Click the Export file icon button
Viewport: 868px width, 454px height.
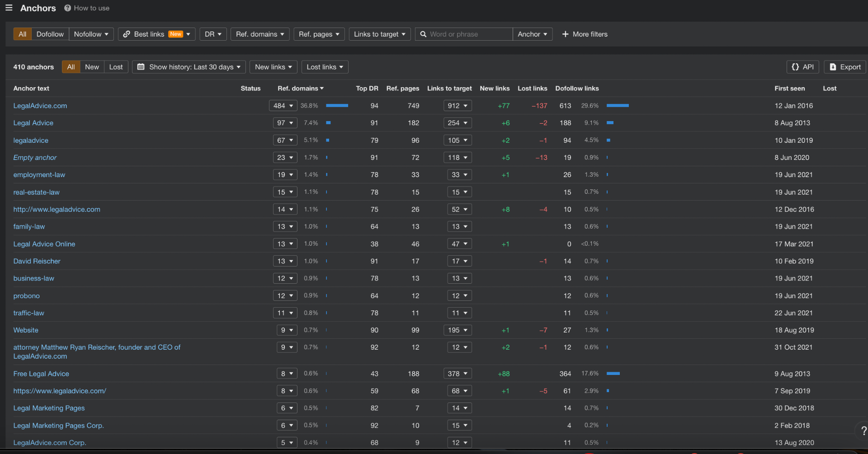[x=833, y=67]
